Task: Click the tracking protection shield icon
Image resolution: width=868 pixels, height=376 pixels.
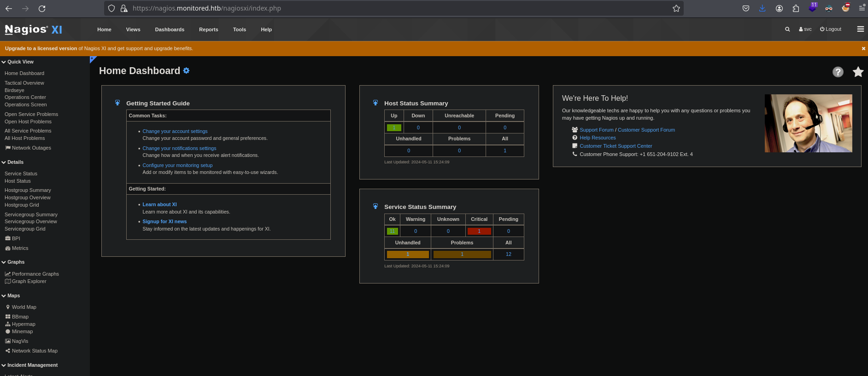Action: pyautogui.click(x=111, y=8)
